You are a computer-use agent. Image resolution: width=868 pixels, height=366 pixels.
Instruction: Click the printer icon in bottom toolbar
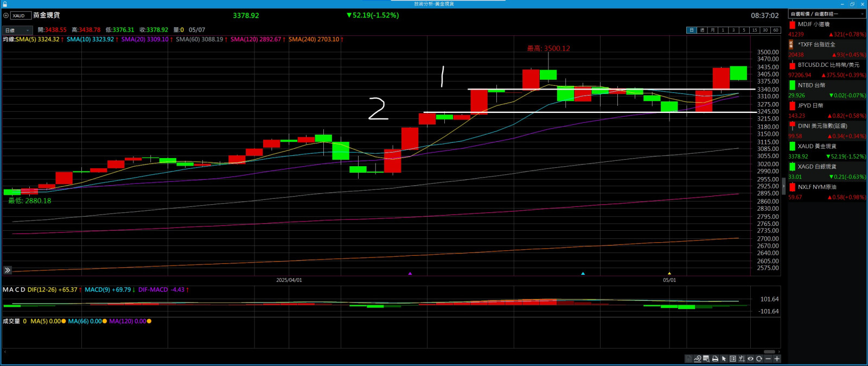click(x=715, y=359)
